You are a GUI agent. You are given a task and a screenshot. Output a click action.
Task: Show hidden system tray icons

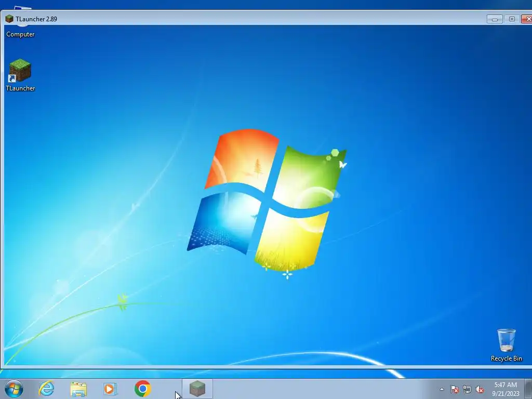(x=442, y=389)
